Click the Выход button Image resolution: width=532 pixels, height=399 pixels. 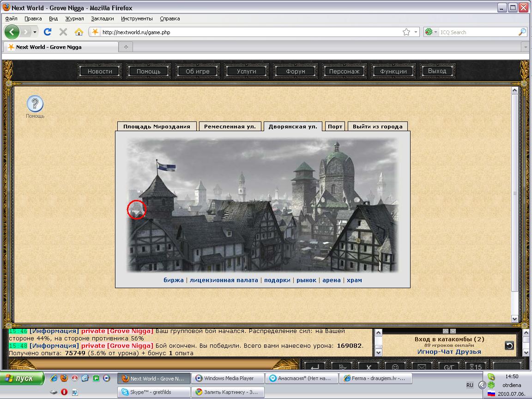(x=437, y=71)
